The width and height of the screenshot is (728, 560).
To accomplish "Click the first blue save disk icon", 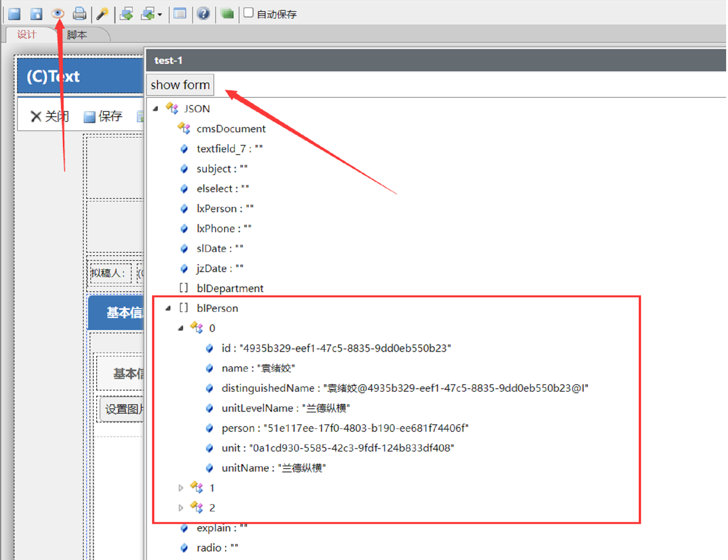I will pos(15,14).
